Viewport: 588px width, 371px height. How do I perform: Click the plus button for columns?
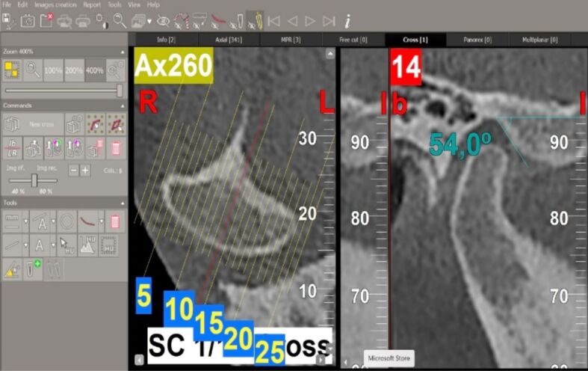85,171
